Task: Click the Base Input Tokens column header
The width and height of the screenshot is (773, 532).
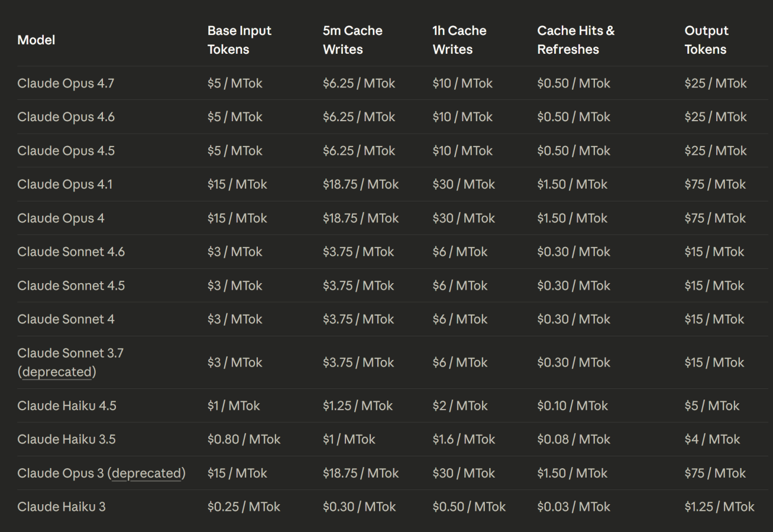Action: click(x=239, y=40)
